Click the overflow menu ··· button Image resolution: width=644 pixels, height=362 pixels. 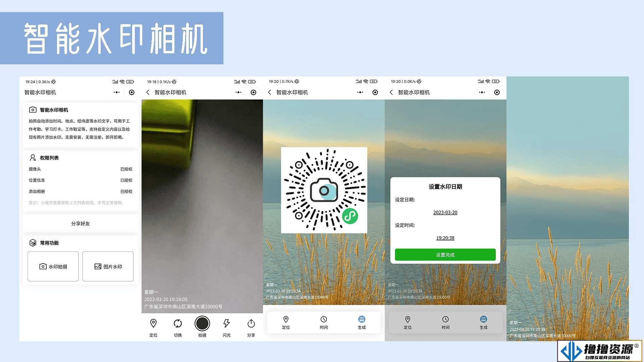pos(116,93)
